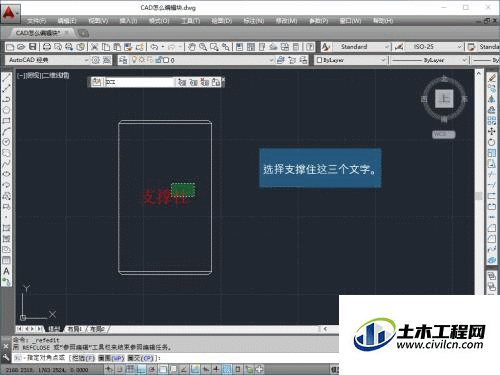This screenshot has width=500, height=375.
Task: Open the 工具(T) menu
Action: point(191,21)
